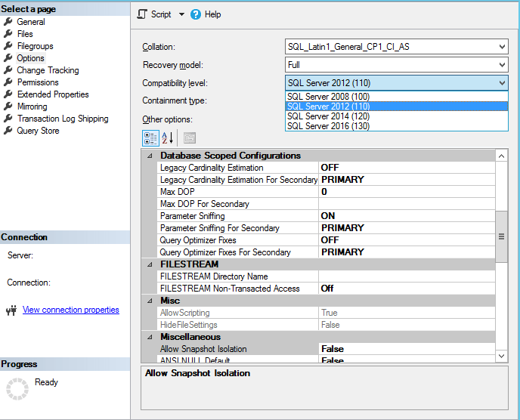Image resolution: width=520 pixels, height=420 pixels.
Task: Click the Script toolbar icon
Action: coord(142,14)
